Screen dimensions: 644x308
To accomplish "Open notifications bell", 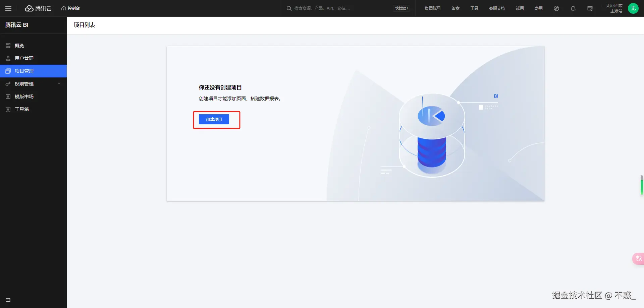I will point(573,8).
